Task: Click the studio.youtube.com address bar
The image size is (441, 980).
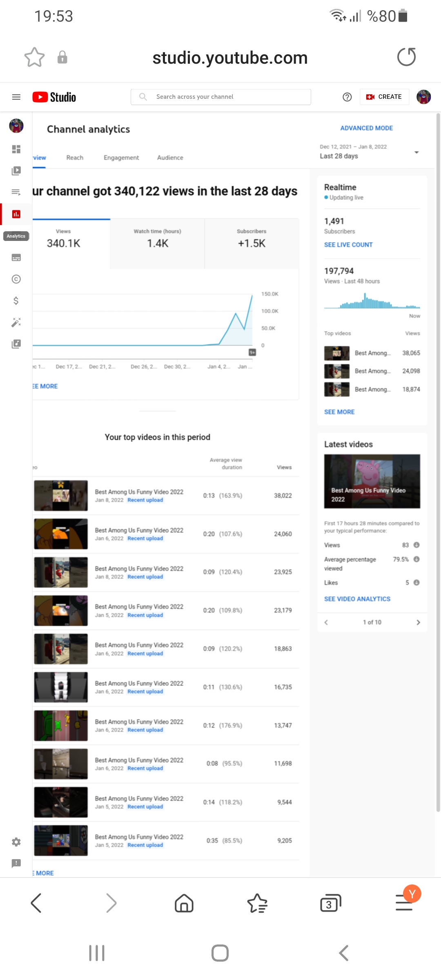Action: click(230, 58)
